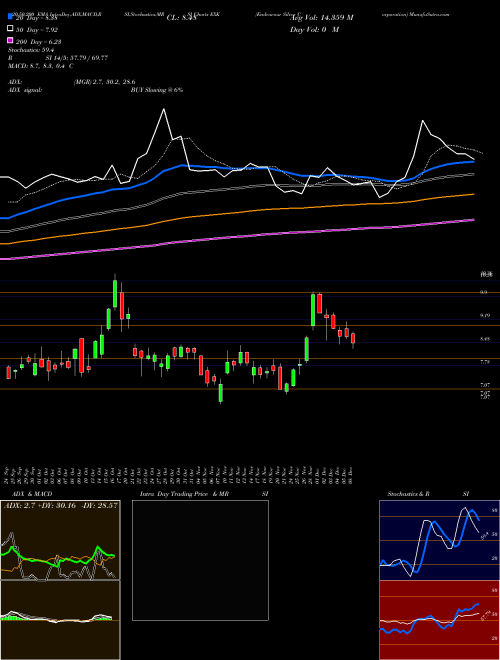
Task: Click the 'Intra Day Trading Price & MR' title
Action: [x=185, y=494]
